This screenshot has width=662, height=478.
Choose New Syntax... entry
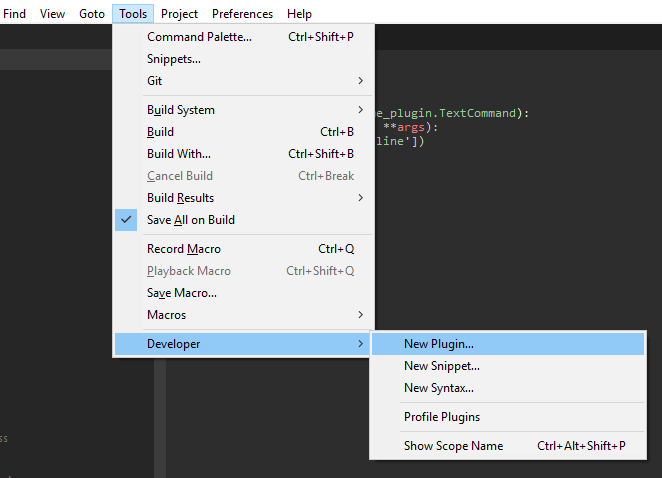pyautogui.click(x=438, y=388)
